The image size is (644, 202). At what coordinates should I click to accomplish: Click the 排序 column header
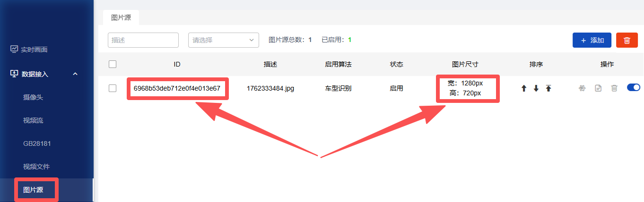click(536, 64)
